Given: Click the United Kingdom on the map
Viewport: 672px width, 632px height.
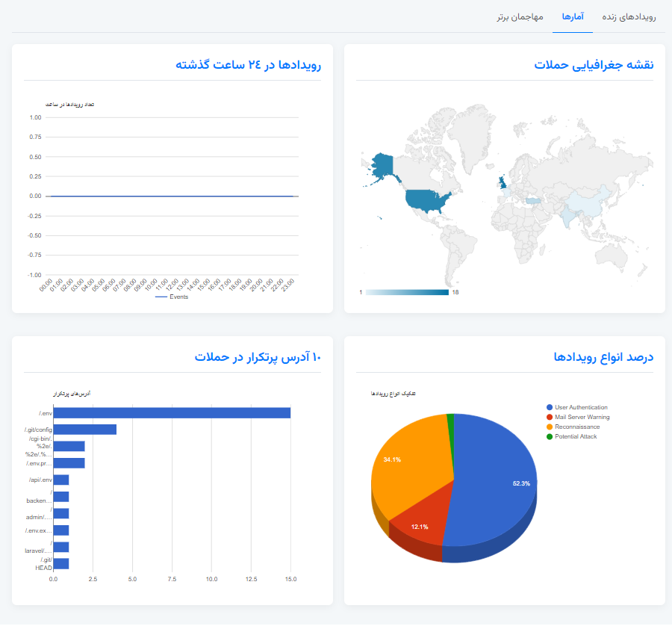Looking at the screenshot, I should pos(503,183).
